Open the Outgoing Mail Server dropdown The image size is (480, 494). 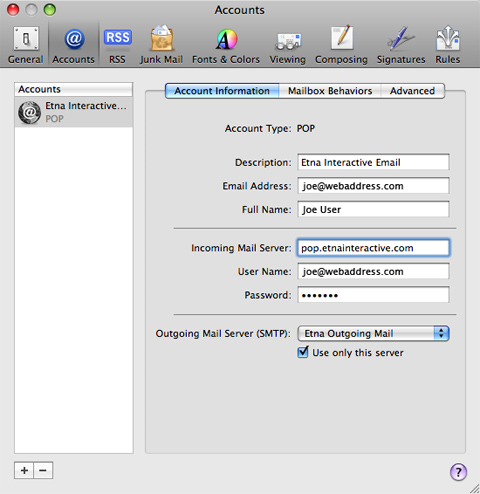tap(373, 333)
